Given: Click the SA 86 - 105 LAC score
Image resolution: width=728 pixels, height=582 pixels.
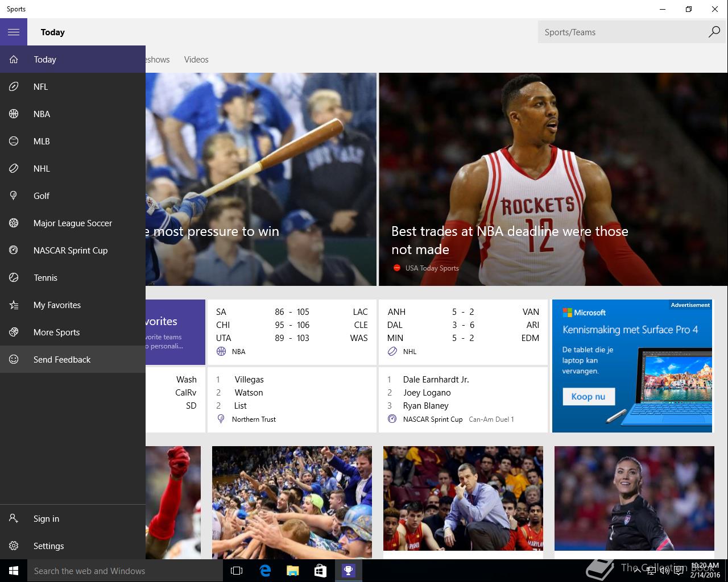Looking at the screenshot, I should 292,311.
